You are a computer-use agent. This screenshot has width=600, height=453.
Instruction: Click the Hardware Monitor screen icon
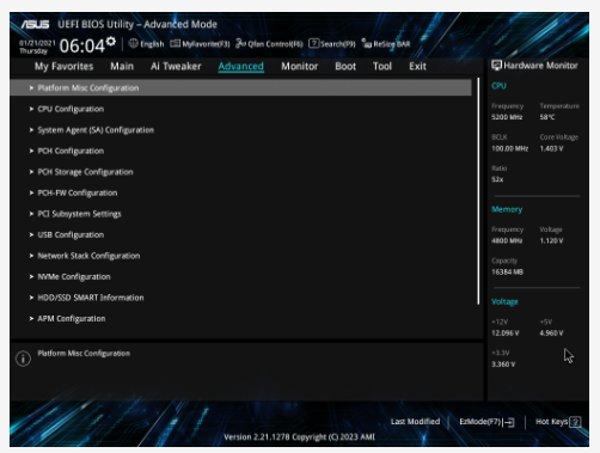pyautogui.click(x=496, y=65)
